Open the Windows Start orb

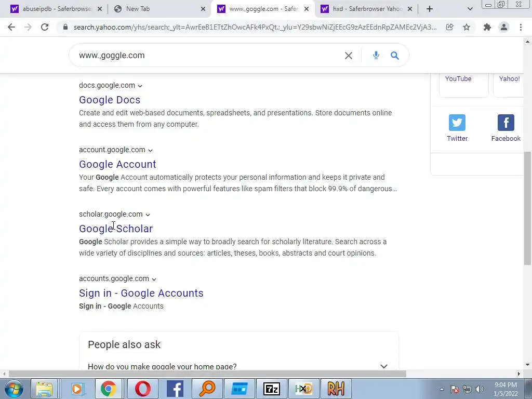[14, 389]
